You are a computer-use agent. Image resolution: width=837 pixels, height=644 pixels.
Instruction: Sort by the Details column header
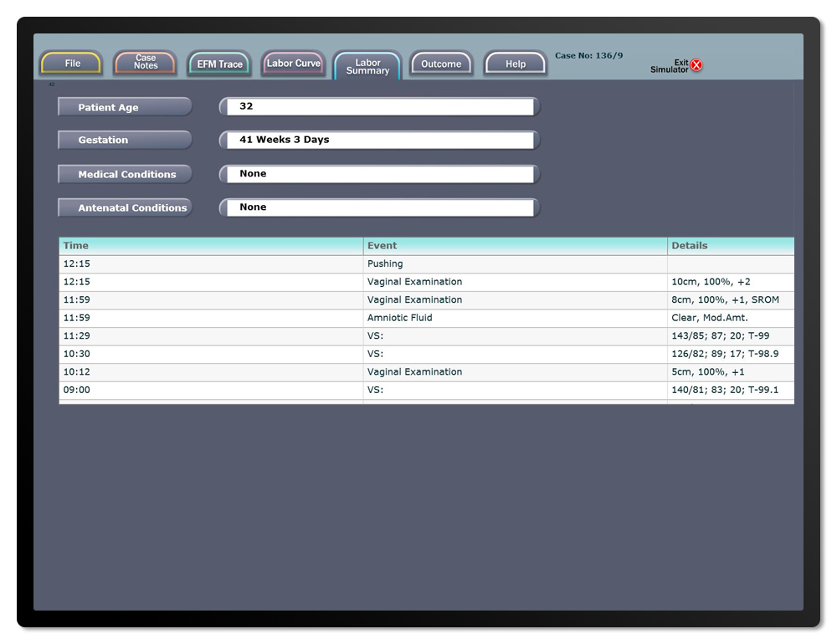(730, 246)
